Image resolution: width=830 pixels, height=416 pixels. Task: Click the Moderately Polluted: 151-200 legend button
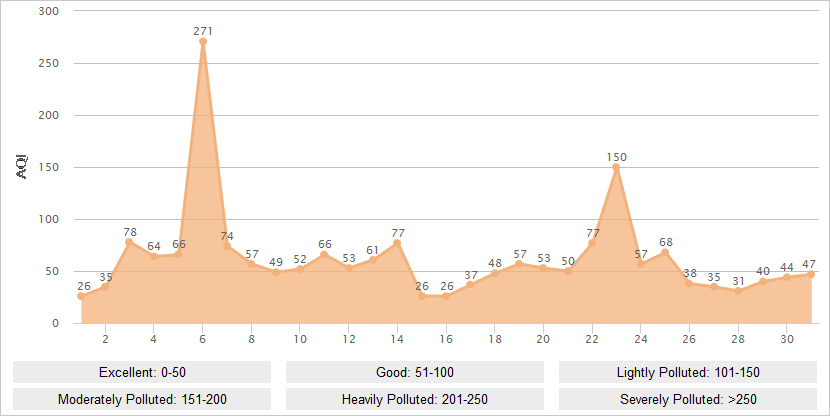[x=142, y=399]
